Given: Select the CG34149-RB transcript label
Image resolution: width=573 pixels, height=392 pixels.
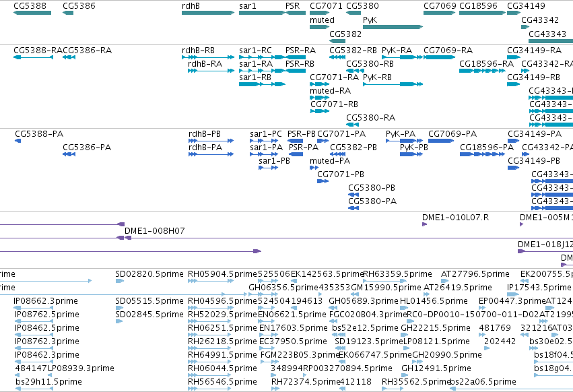Looking at the screenshot, I should click(533, 77).
